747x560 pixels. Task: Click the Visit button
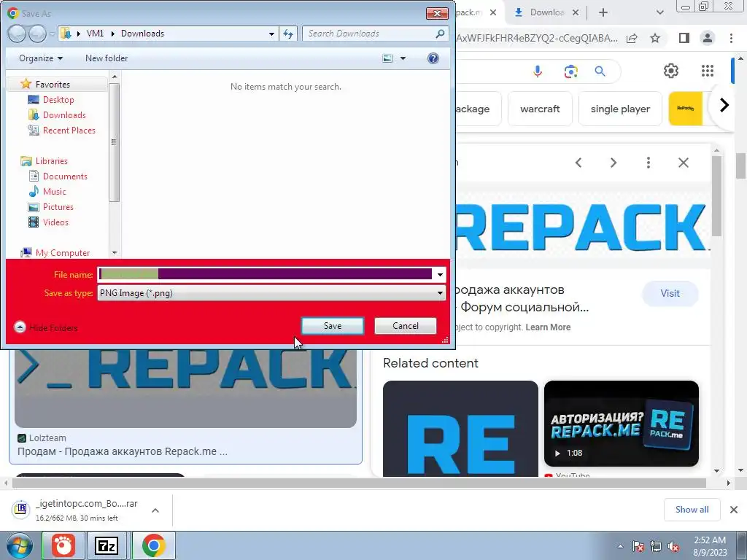click(670, 293)
